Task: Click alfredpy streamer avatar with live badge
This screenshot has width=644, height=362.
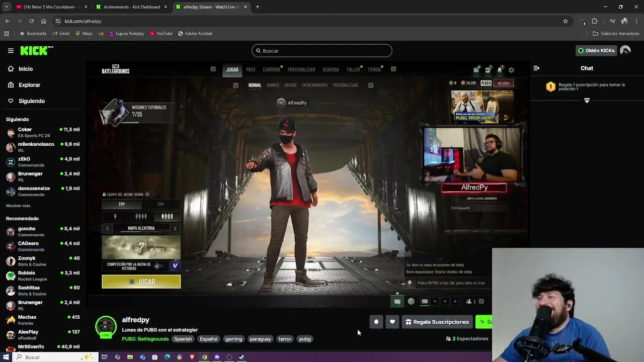Action: [x=106, y=327]
